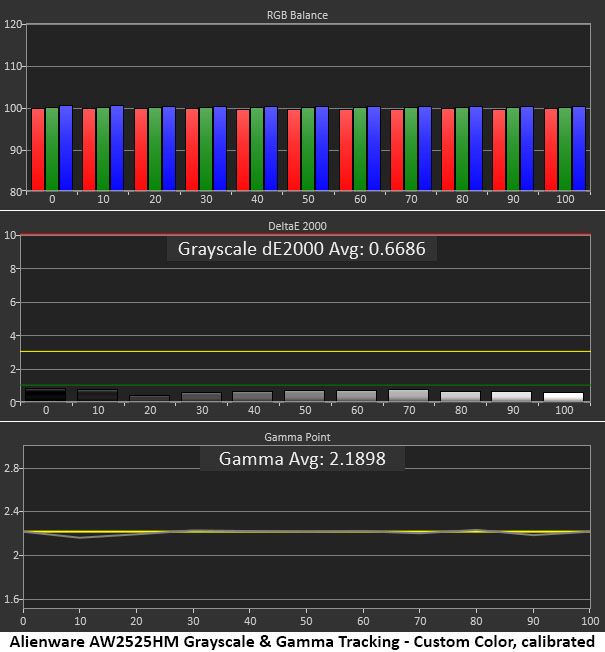605x652 pixels.
Task: Click the green threshold line in DeltaE chart
Action: tap(305, 385)
